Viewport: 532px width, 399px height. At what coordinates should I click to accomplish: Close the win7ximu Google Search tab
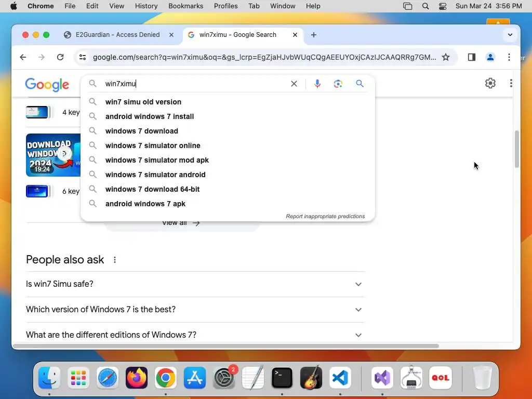click(x=295, y=35)
